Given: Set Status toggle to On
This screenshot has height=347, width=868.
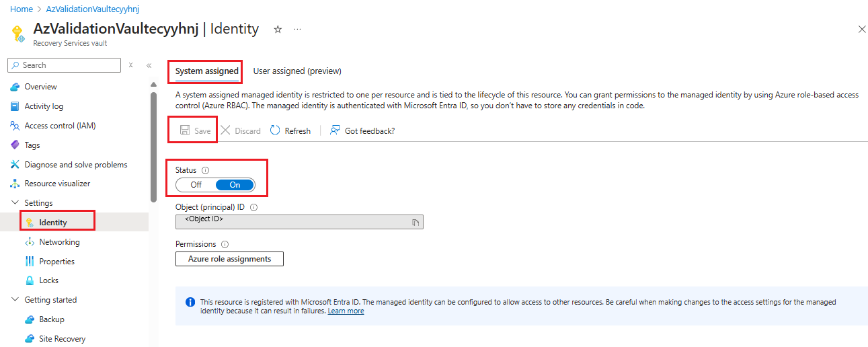Looking at the screenshot, I should [235, 185].
